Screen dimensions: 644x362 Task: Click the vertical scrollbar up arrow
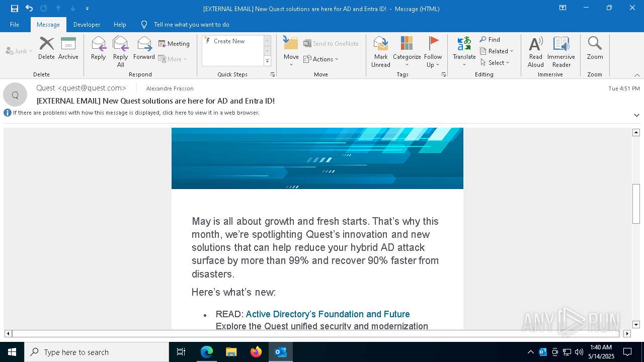point(636,132)
